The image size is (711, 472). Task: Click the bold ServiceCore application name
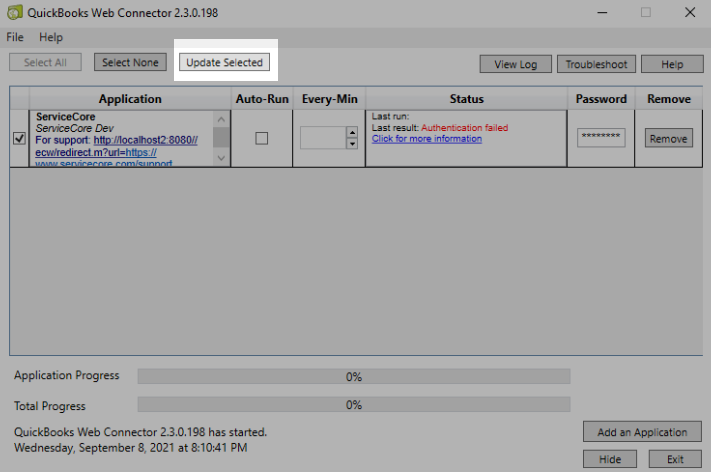[x=66, y=117]
